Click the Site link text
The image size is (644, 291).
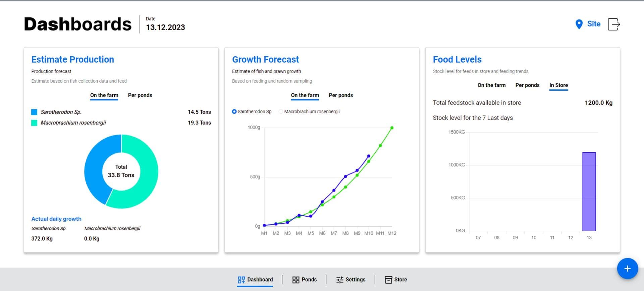(593, 24)
